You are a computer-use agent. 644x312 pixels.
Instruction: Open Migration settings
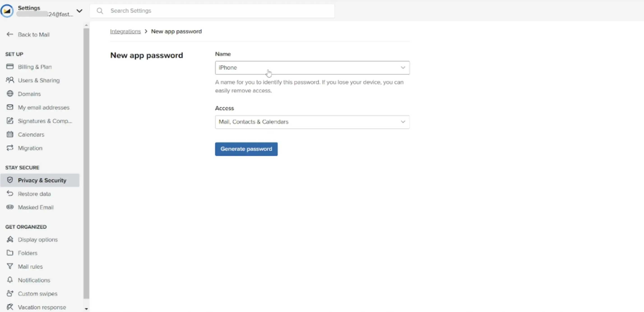pos(30,148)
